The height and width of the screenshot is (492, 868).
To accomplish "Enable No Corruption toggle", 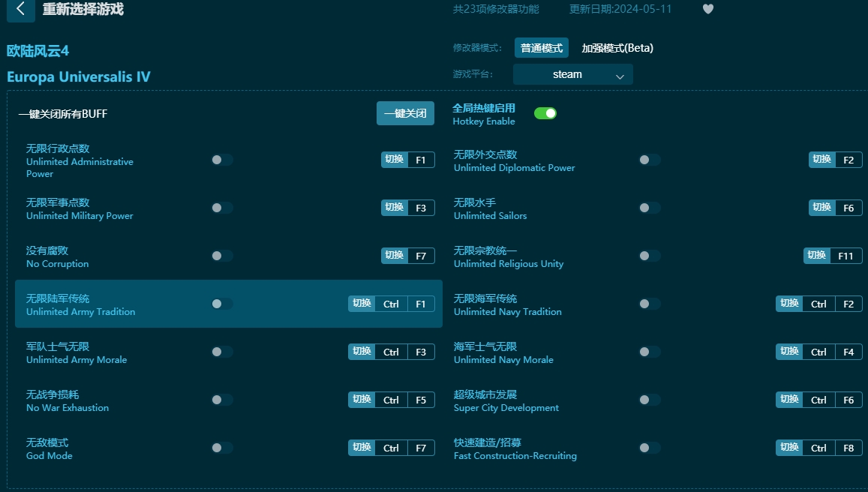I will [x=222, y=256].
